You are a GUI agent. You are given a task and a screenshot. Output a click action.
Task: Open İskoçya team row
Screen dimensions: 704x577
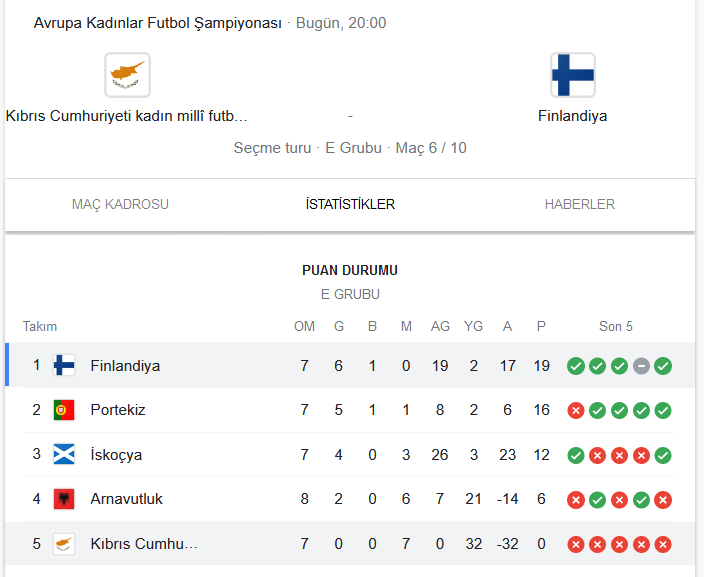click(x=350, y=454)
